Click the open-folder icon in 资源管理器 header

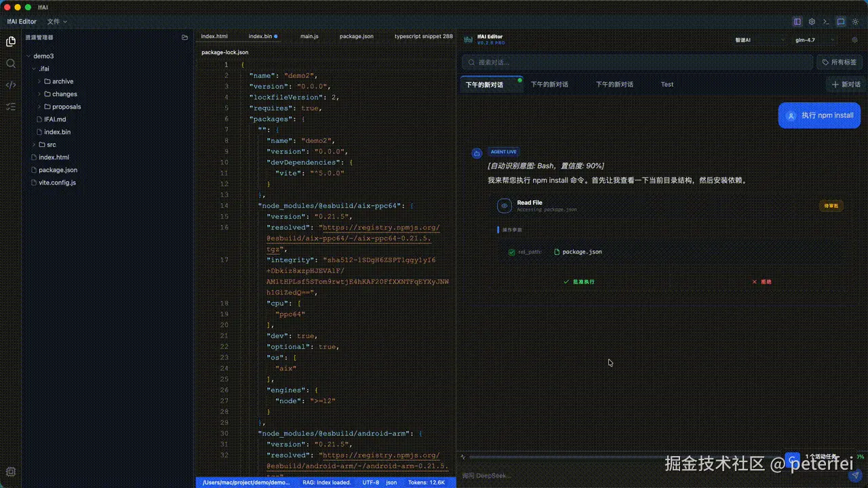pyautogui.click(x=184, y=37)
